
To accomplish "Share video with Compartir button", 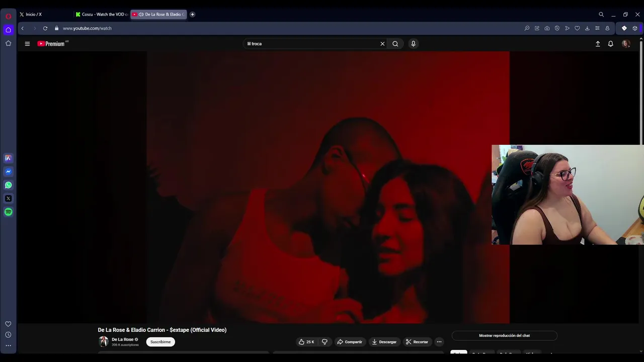I will point(350,342).
